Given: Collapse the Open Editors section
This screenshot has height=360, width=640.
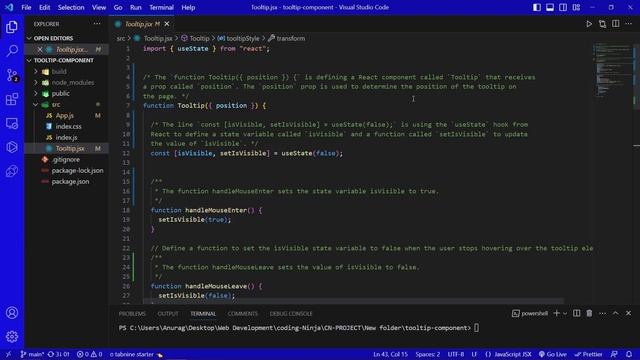Looking at the screenshot, I should pos(53,38).
